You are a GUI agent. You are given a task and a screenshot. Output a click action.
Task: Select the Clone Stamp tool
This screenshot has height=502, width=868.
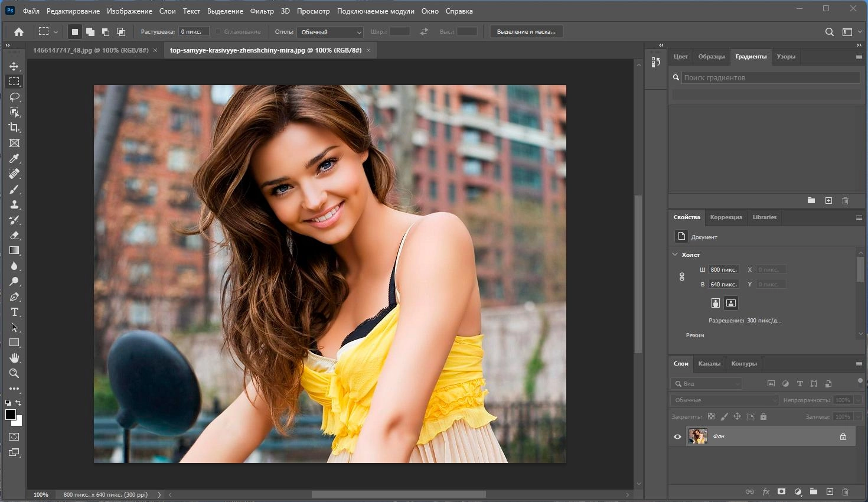[14, 204]
